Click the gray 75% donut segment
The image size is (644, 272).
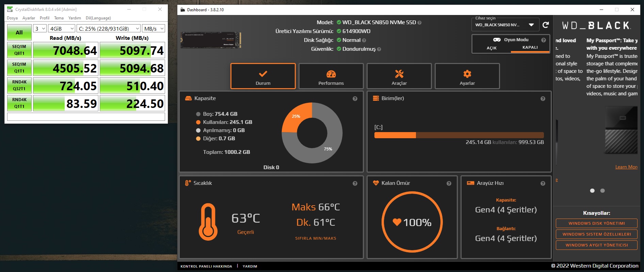(x=328, y=149)
